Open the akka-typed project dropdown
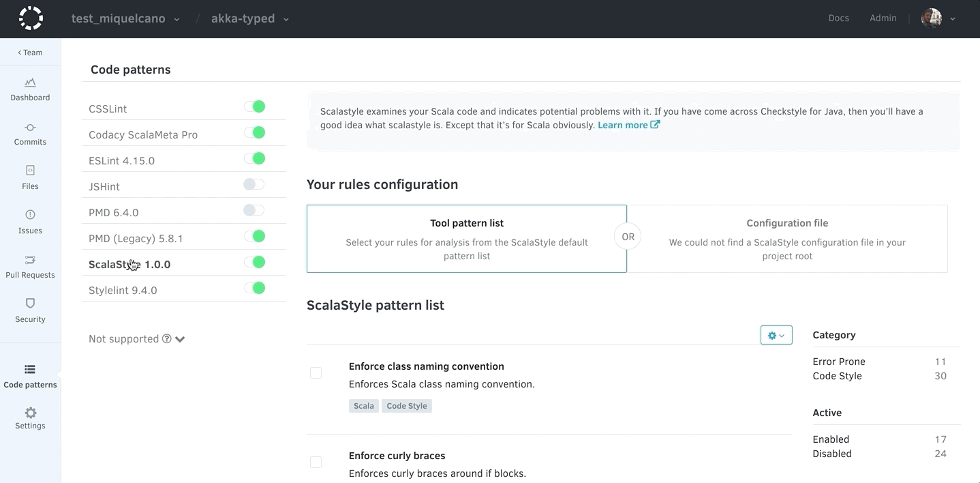 [x=250, y=18]
